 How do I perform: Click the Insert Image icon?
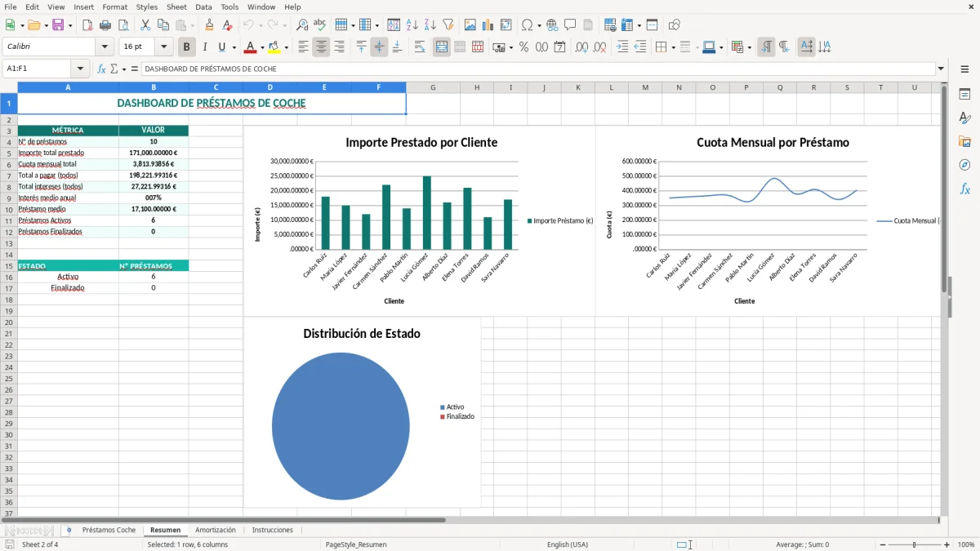pos(470,25)
